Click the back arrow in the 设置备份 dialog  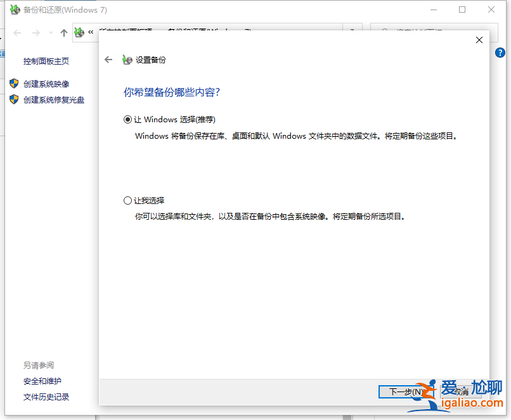108,60
